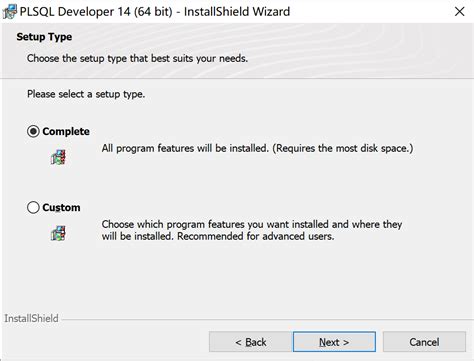Click the installer icon under Complete
Screen dimensions: 474x361
click(58, 157)
